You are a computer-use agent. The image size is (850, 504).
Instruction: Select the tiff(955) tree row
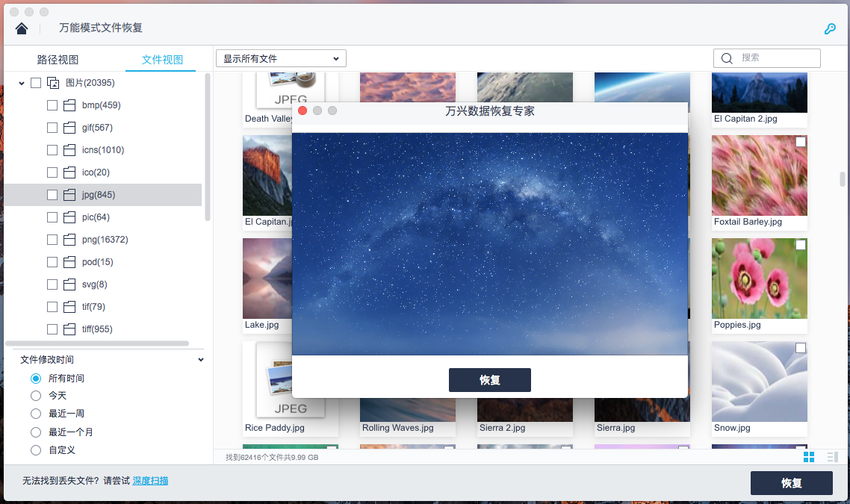103,329
